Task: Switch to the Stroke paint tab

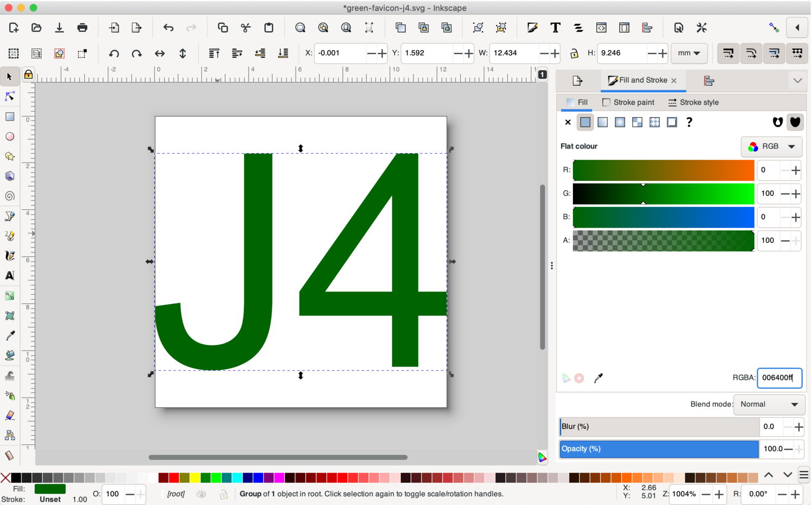Action: [x=628, y=102]
